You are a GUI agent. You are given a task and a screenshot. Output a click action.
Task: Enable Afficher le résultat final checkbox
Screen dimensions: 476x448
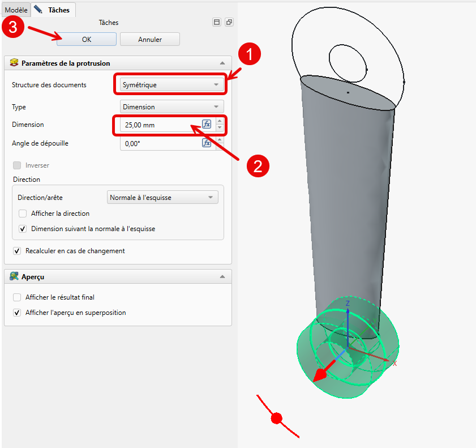(x=17, y=297)
